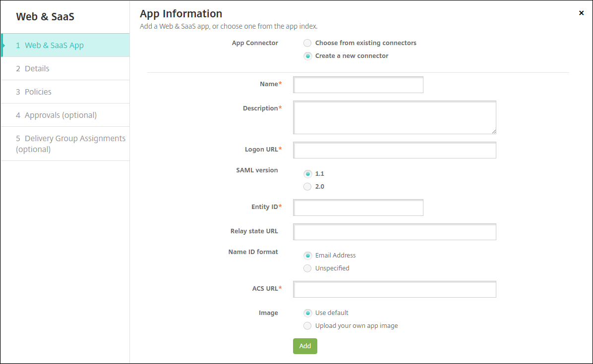This screenshot has width=593, height=364.
Task: Click the Entity ID field
Action: click(x=358, y=208)
